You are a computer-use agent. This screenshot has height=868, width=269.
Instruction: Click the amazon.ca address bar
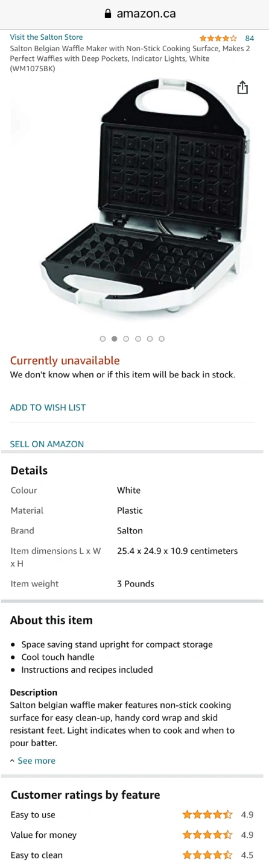[134, 14]
